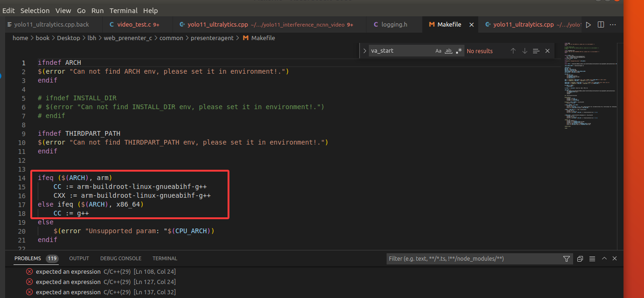Click line number 14 in gutter

[x=22, y=178]
